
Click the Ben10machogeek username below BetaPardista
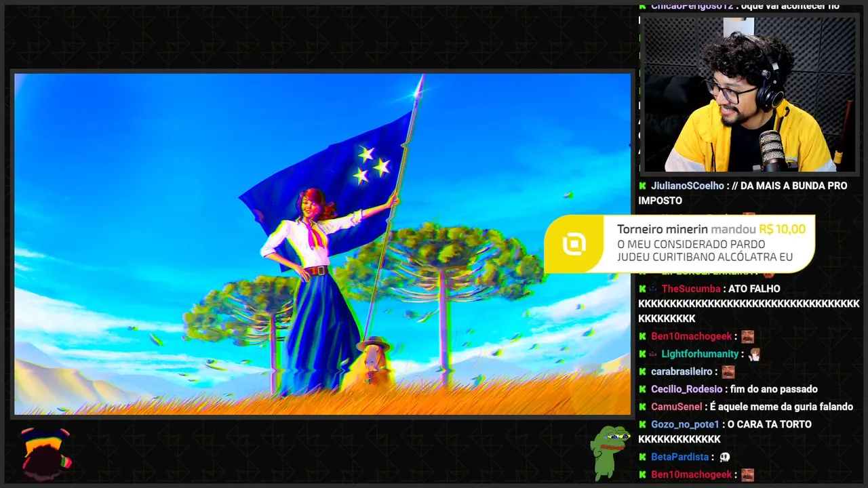(x=692, y=474)
